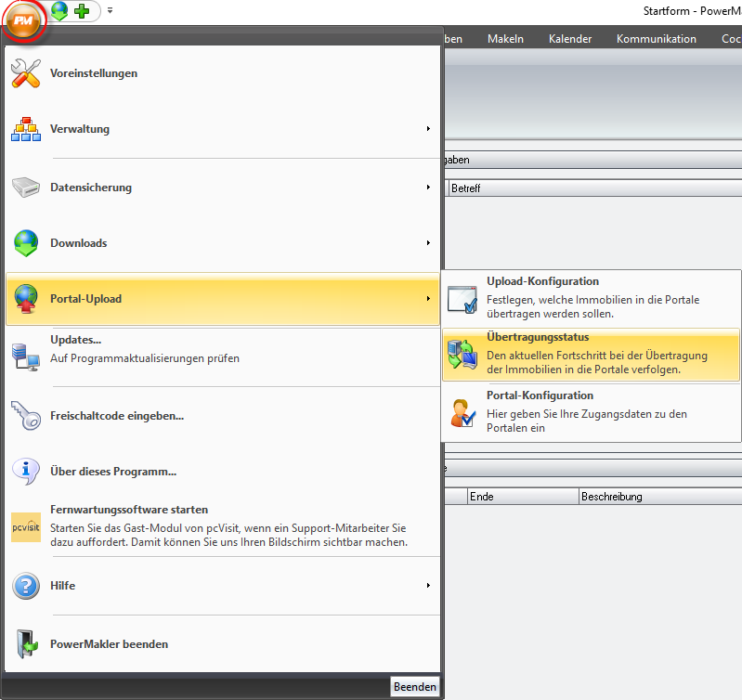Click the Betreff column header
This screenshot has height=700, width=742.
595,188
